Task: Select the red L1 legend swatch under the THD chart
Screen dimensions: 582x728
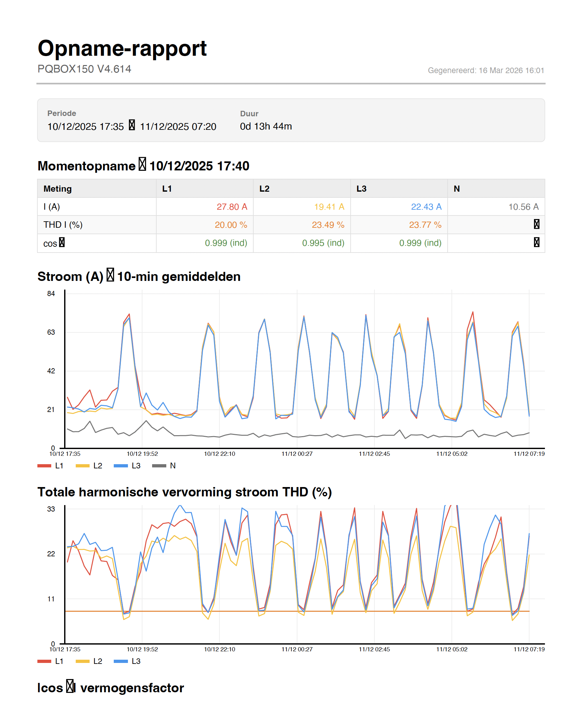Action: 44,661
